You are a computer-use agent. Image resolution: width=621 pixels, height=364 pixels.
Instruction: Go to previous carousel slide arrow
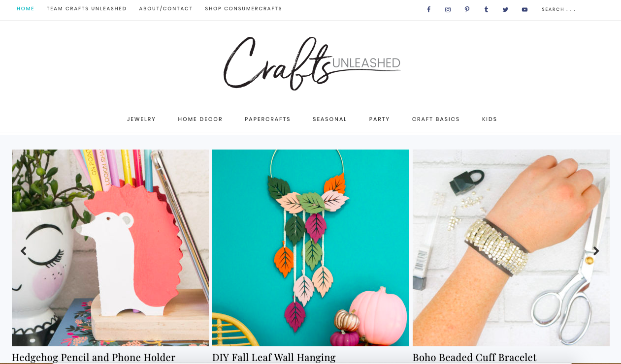23,251
